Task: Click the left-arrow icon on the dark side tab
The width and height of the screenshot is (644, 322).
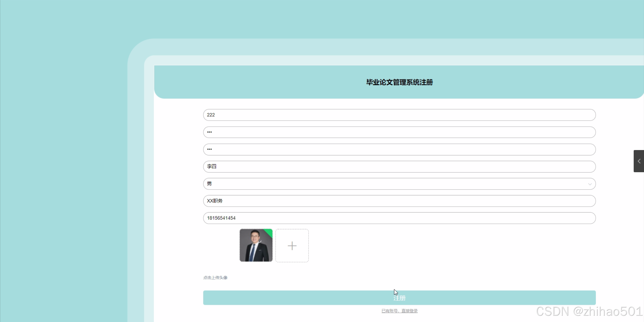Action: 639,161
